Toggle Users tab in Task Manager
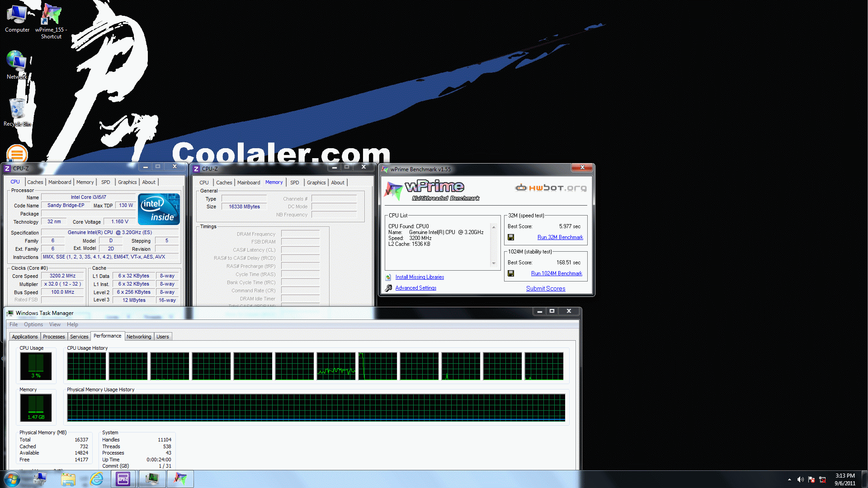The height and width of the screenshot is (488, 868). click(162, 337)
